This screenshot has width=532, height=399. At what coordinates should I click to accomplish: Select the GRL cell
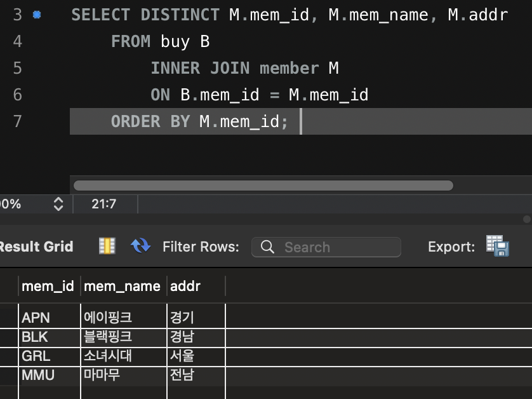tap(49, 356)
